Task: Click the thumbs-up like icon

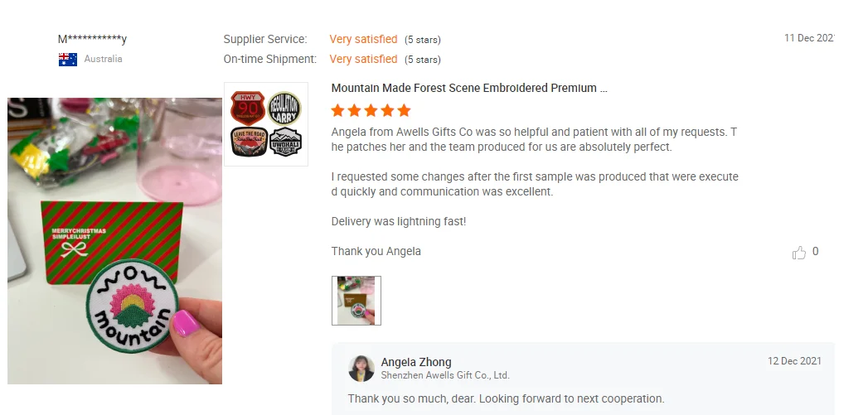Action: (x=799, y=253)
